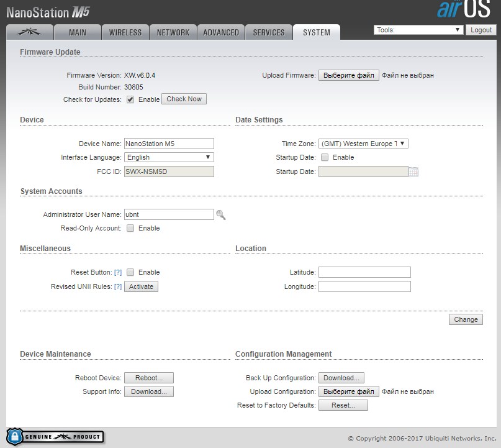Open the Interface Language dropdown
Screen dimensions: 501x448
[x=169, y=157]
